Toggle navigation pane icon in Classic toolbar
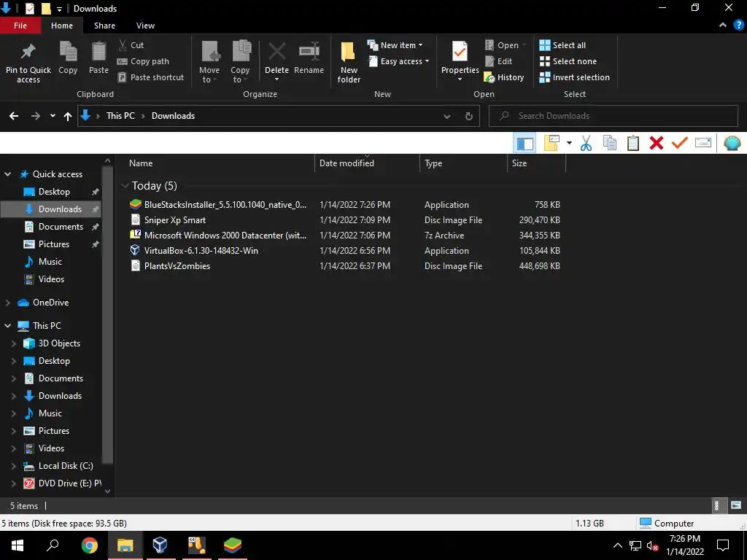The width and height of the screenshot is (747, 560). click(x=525, y=143)
